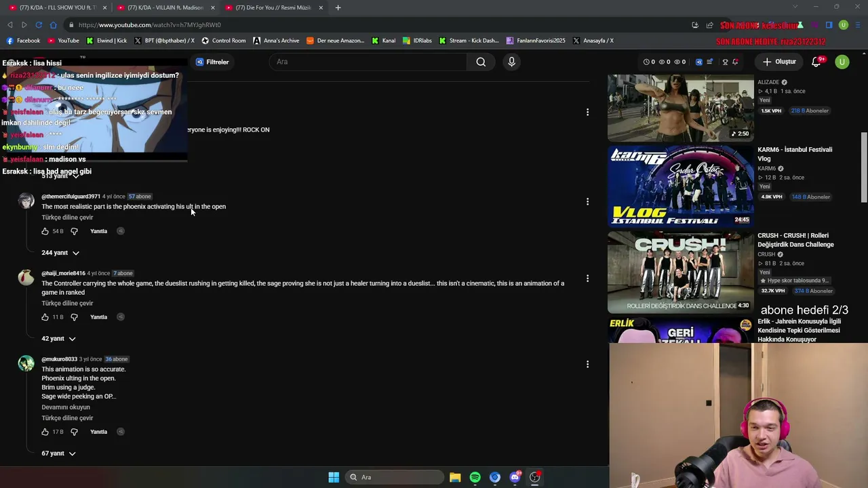This screenshot has height=488, width=868.
Task: Like the comment by @haiji_morie8416
Action: tap(45, 317)
